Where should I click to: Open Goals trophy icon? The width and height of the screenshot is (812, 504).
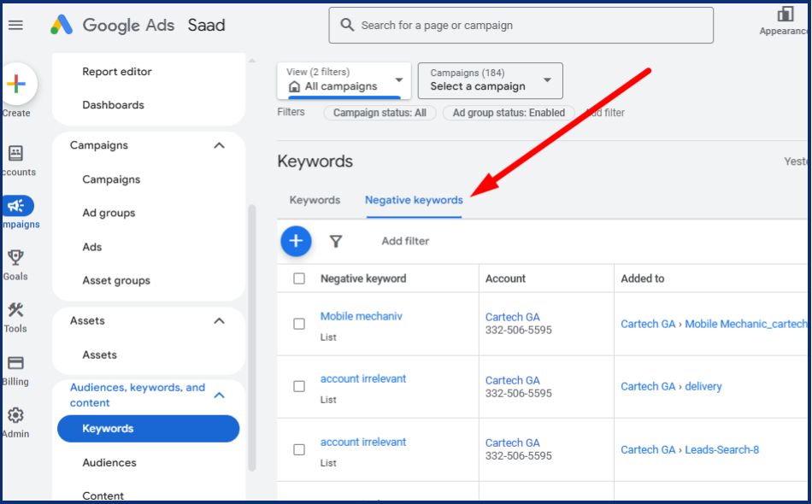point(15,257)
